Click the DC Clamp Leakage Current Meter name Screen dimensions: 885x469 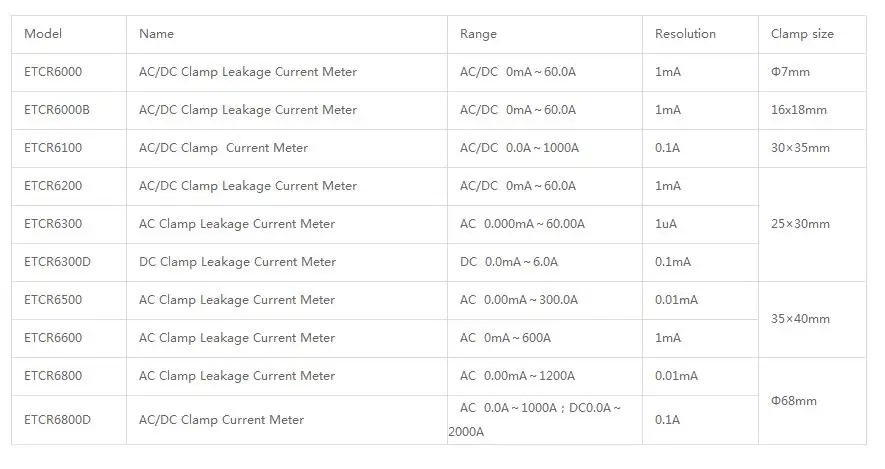[237, 262]
